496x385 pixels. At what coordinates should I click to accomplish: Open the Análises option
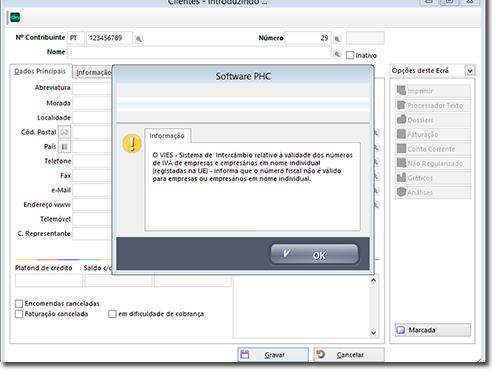coord(433,192)
